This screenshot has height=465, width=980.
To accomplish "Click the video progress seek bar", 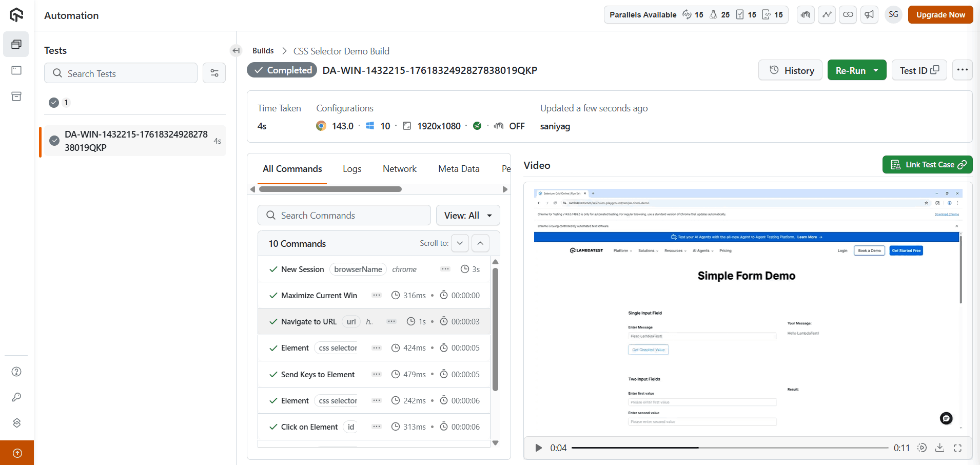I will click(729, 448).
